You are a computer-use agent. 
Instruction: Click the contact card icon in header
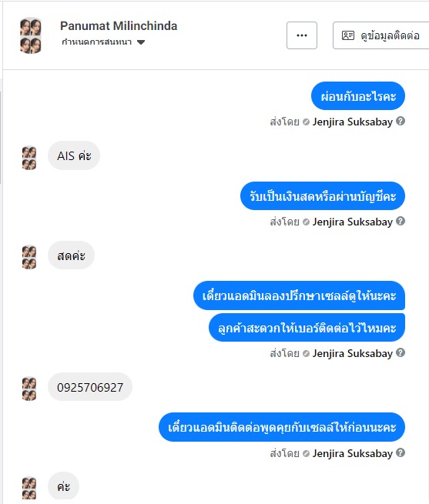tap(347, 35)
